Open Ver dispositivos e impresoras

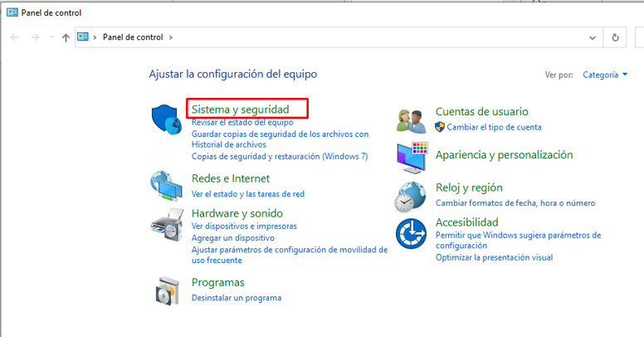(x=243, y=226)
